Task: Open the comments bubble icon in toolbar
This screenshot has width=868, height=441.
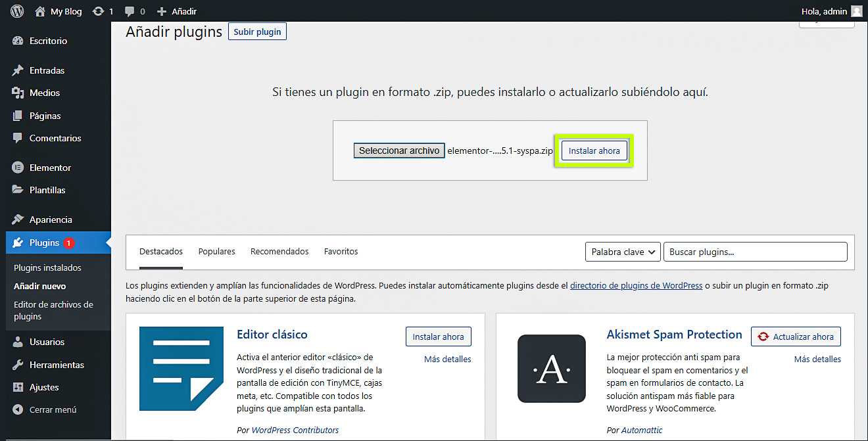Action: coord(130,11)
